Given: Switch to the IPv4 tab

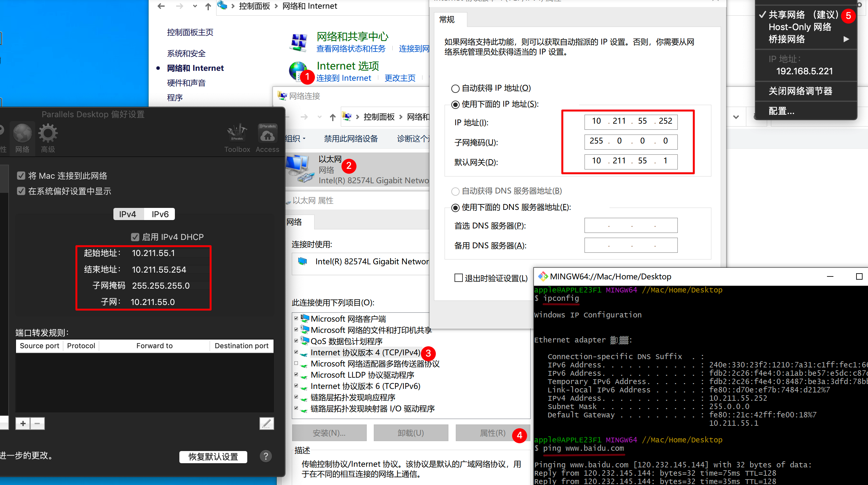Looking at the screenshot, I should point(128,214).
